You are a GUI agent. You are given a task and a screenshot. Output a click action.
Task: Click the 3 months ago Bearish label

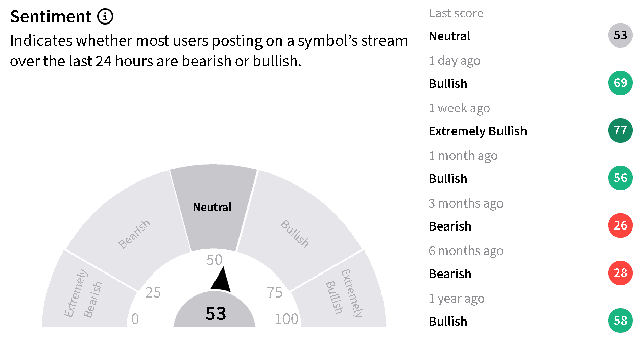coord(450,226)
